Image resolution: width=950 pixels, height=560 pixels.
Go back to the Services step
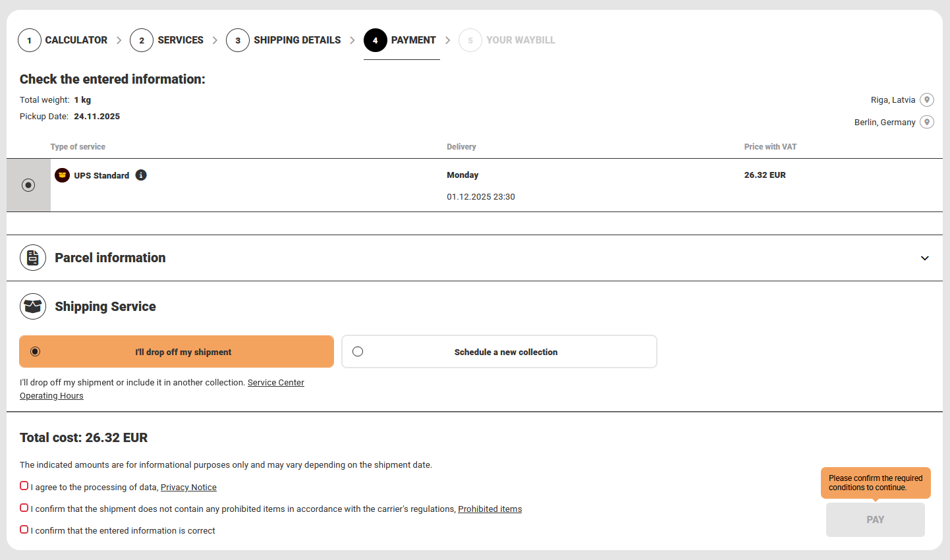click(x=167, y=40)
